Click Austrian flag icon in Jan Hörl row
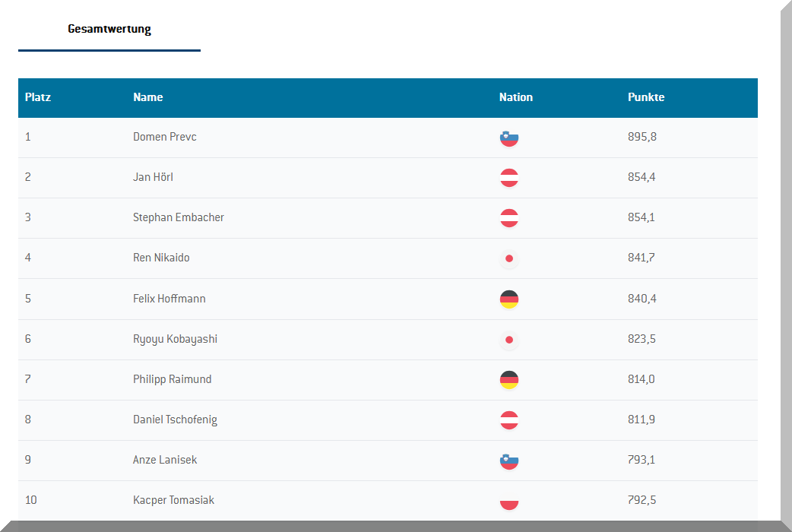This screenshot has width=792, height=532. [x=509, y=178]
